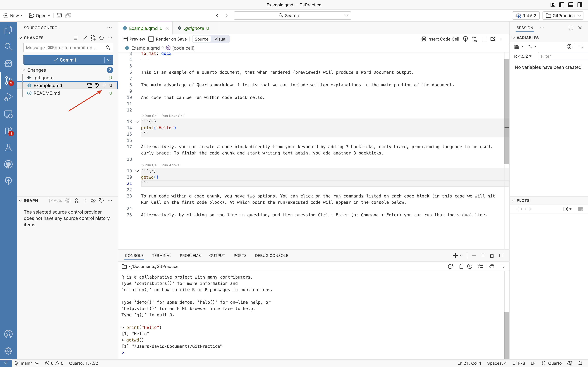This screenshot has width=588, height=367.
Task: Switch to the TERMINAL panel tab
Action: pyautogui.click(x=162, y=256)
